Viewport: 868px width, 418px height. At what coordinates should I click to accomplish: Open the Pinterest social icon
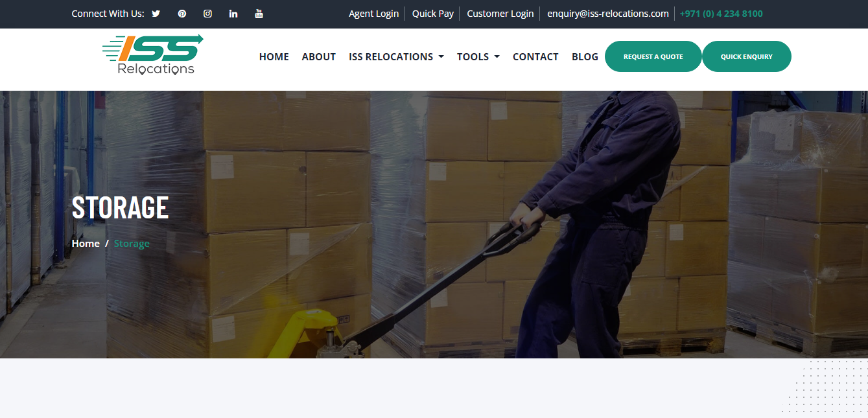[x=182, y=14]
